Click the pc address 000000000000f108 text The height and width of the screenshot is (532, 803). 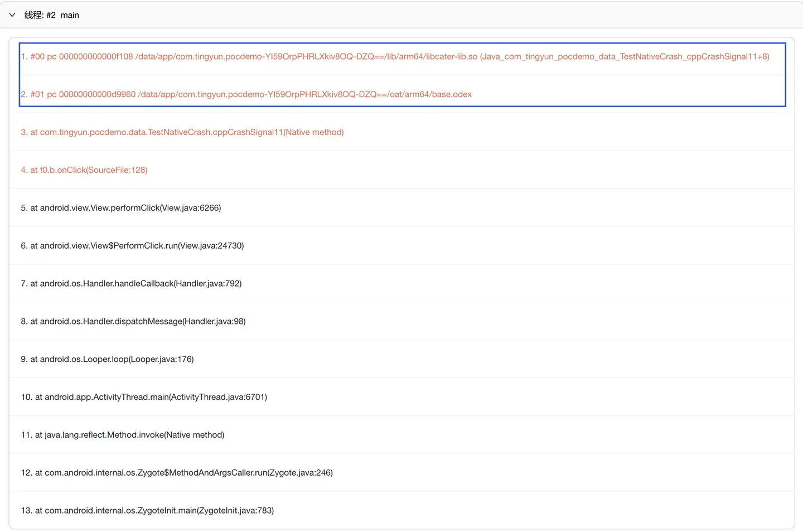tap(96, 56)
